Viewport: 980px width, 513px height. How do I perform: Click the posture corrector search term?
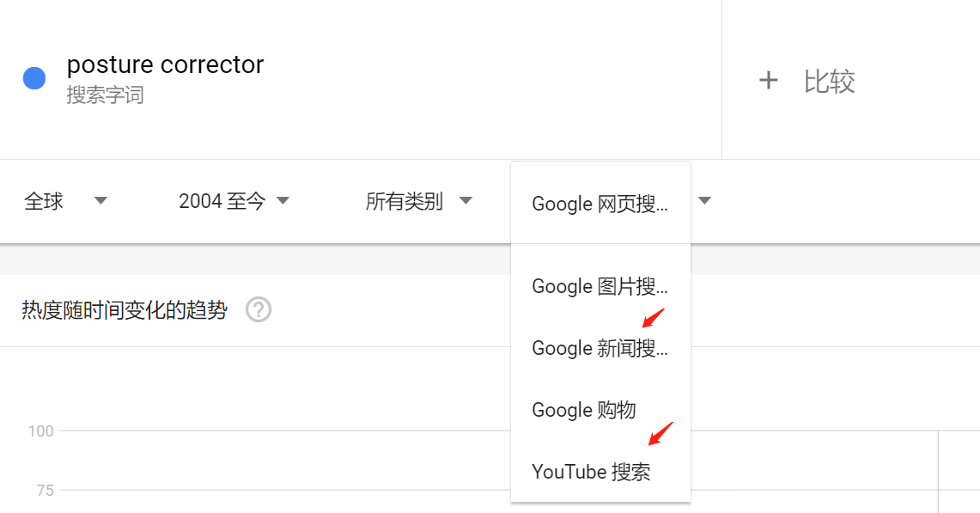[166, 64]
